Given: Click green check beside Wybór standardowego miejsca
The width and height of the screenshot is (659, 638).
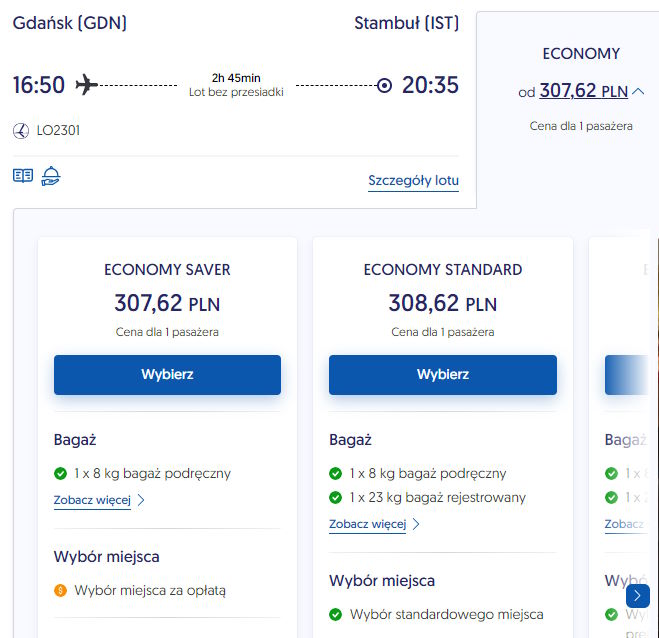Looking at the screenshot, I should (x=335, y=614).
